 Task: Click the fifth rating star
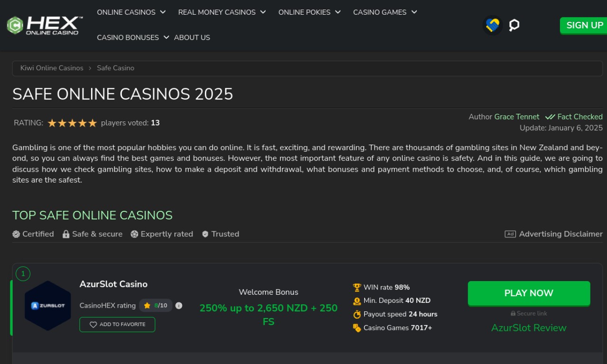click(92, 123)
